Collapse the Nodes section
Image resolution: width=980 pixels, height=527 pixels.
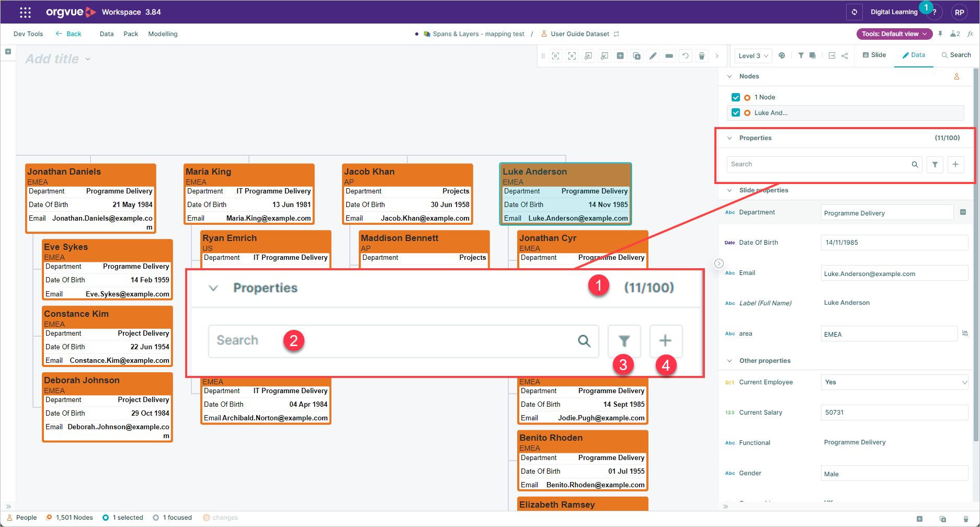730,76
